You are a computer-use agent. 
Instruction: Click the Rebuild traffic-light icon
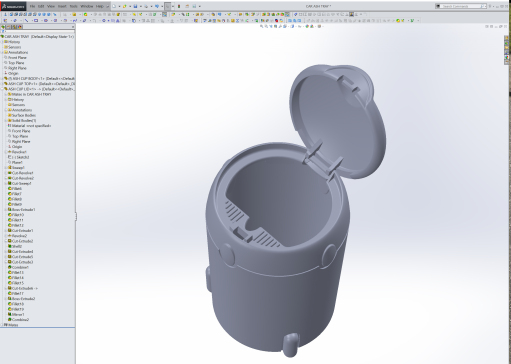click(179, 6)
